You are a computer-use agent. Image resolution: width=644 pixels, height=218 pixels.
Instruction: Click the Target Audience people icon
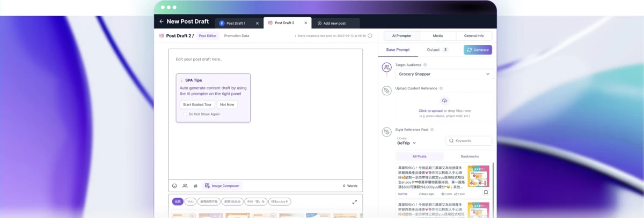[386, 67]
